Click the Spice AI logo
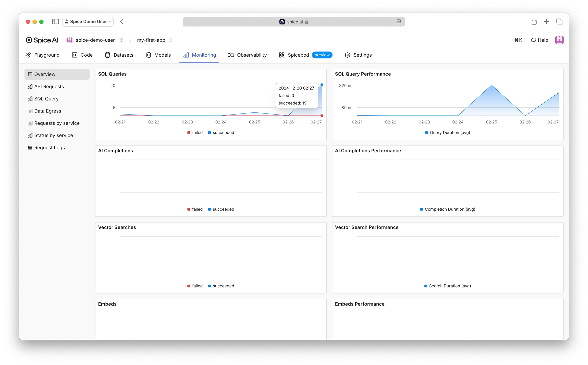The image size is (588, 365). 42,40
